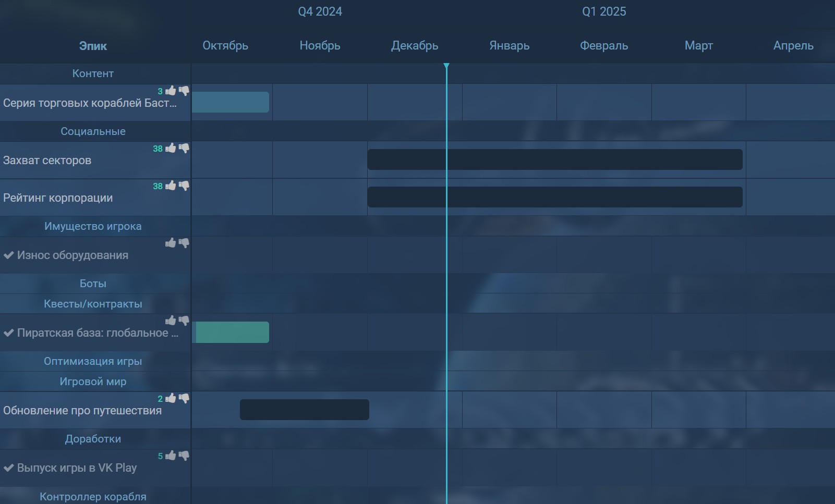Click the dark Рейтинг корпорации Gantt bar
The height and width of the screenshot is (504, 835).
[554, 197]
